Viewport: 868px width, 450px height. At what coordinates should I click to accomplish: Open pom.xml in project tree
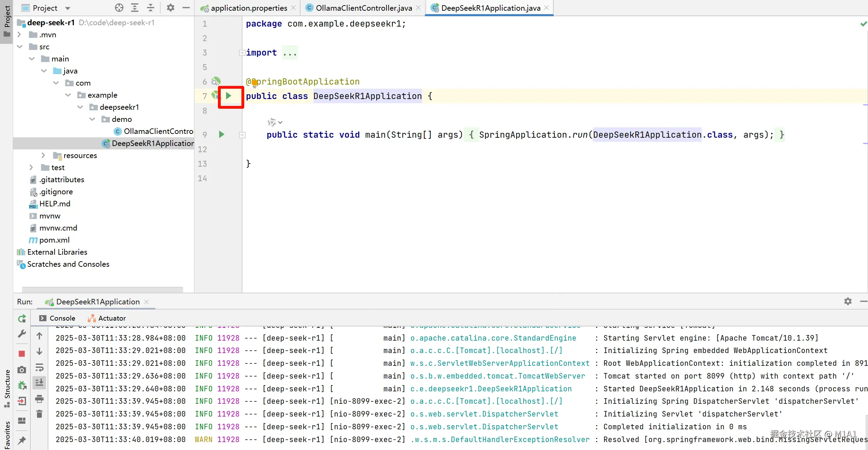pos(54,240)
